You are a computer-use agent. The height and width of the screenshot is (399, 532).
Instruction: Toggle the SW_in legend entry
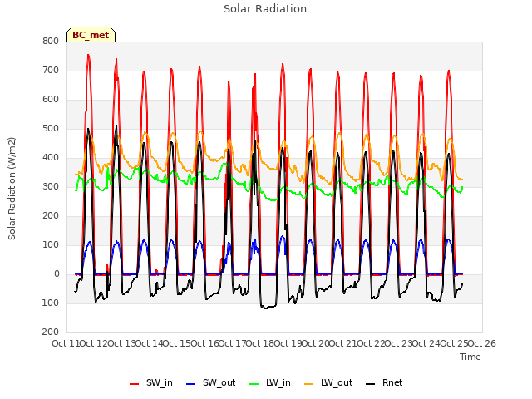pos(151,383)
